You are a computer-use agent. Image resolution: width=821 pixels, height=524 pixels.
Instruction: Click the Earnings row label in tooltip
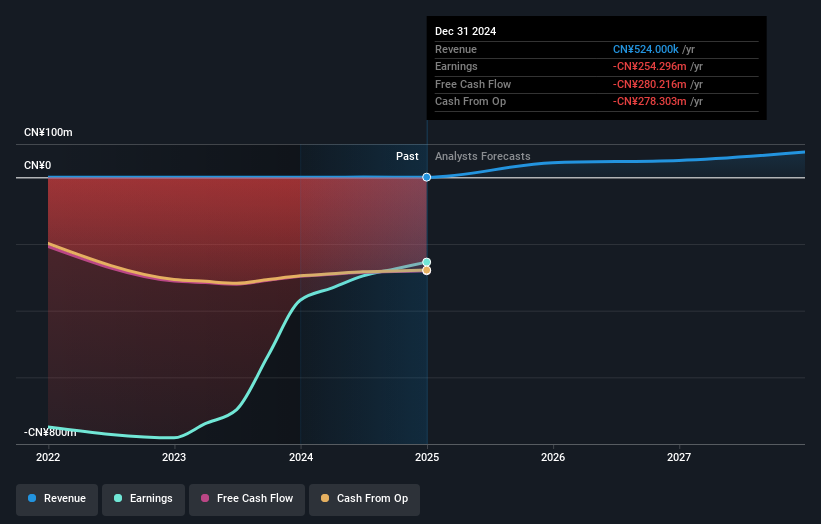[456, 66]
